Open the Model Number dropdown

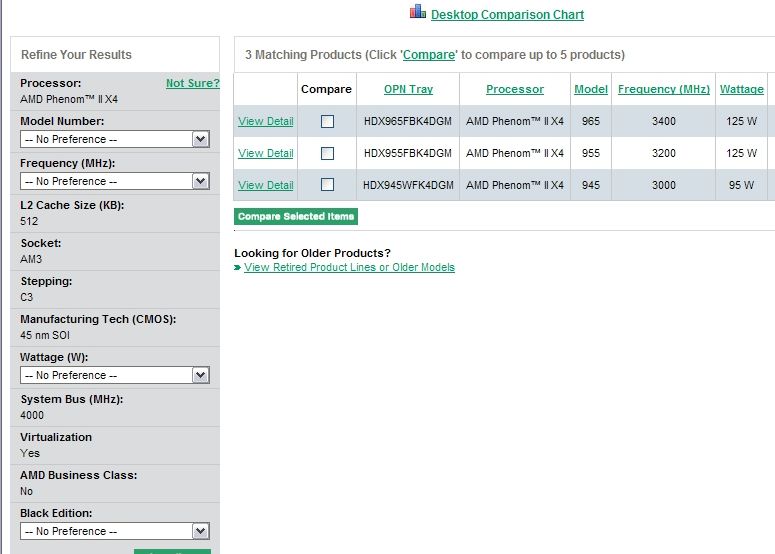tap(115, 139)
